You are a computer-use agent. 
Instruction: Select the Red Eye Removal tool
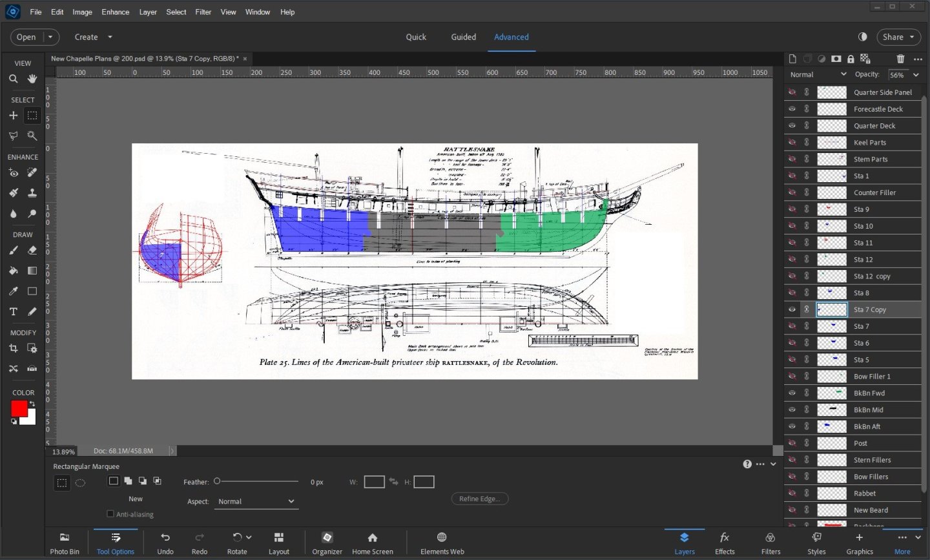pos(14,172)
